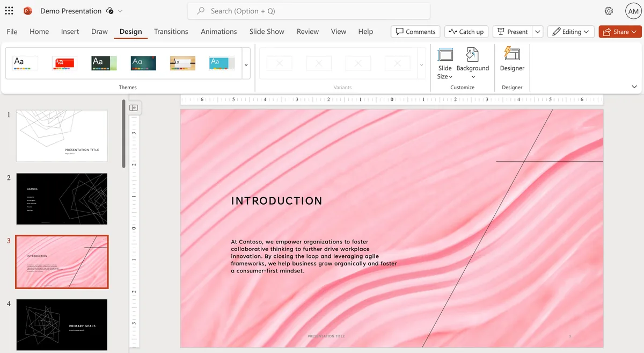The height and width of the screenshot is (353, 644).
Task: Apply the teal dark theme
Action: click(x=143, y=63)
